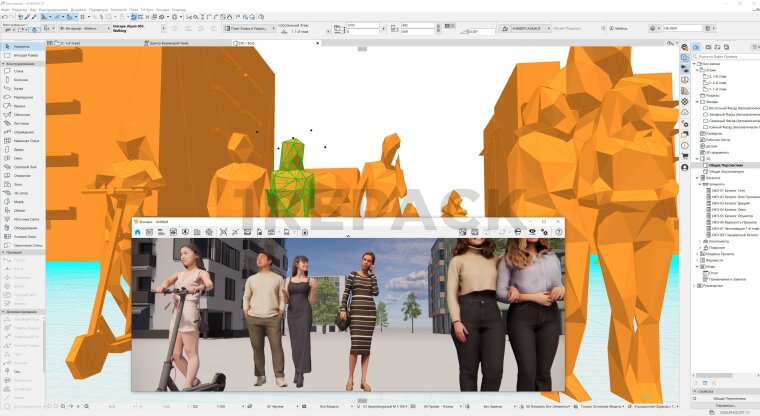Activate the Указатель (Arrow) selection tool

click(x=22, y=46)
